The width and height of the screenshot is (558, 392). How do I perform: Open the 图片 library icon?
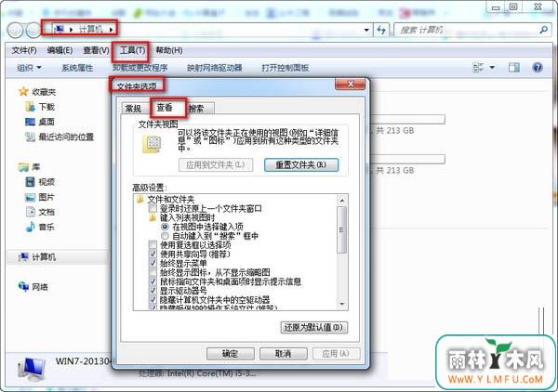click(x=31, y=197)
